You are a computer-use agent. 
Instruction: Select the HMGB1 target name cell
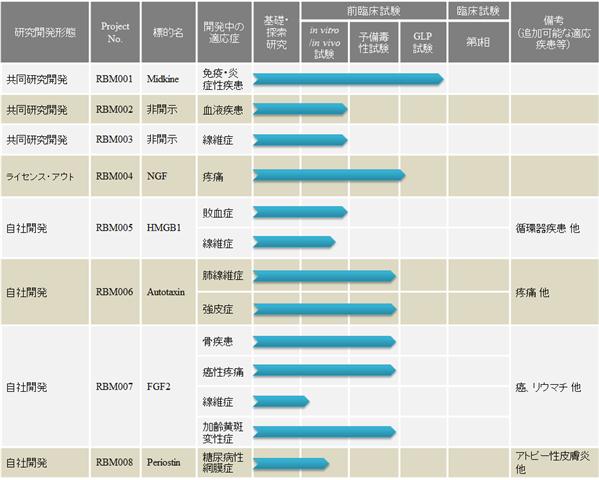click(168, 228)
